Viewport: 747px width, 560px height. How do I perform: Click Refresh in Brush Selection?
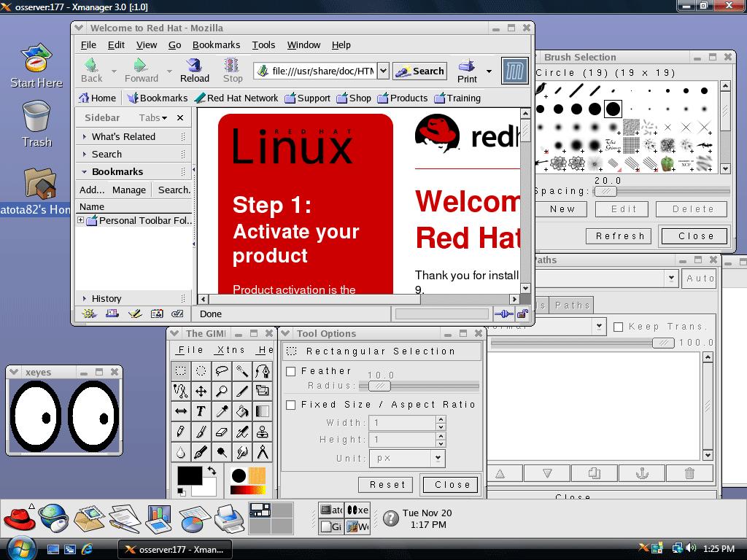(619, 236)
